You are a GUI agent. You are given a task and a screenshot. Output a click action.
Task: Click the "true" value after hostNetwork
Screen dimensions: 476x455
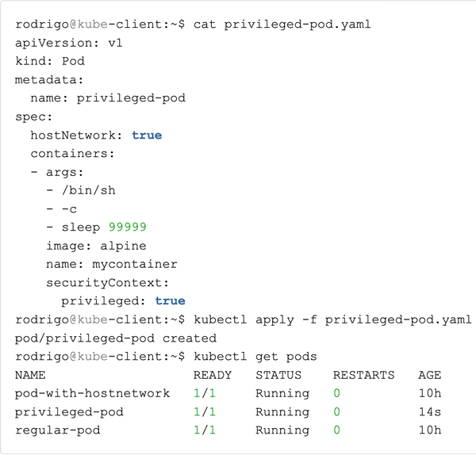(x=147, y=136)
